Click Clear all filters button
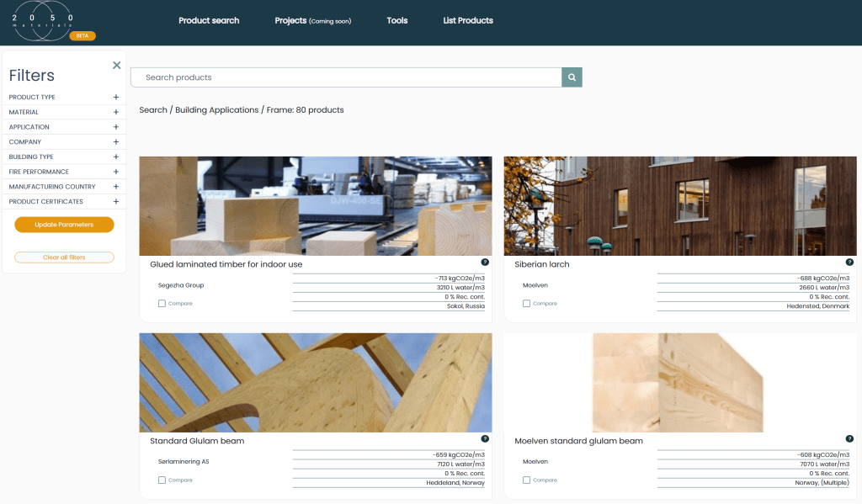This screenshot has height=504, width=862. tap(64, 257)
